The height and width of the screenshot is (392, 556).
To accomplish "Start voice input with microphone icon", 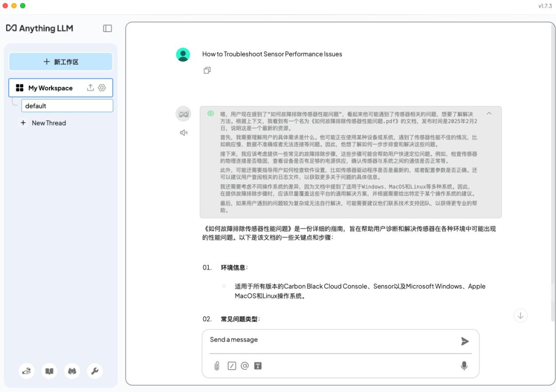I will [464, 365].
